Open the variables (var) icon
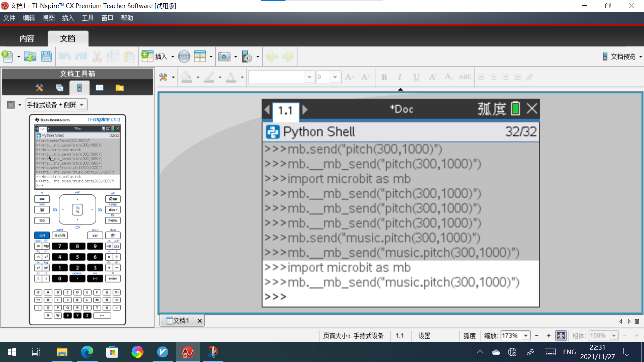 (184, 57)
